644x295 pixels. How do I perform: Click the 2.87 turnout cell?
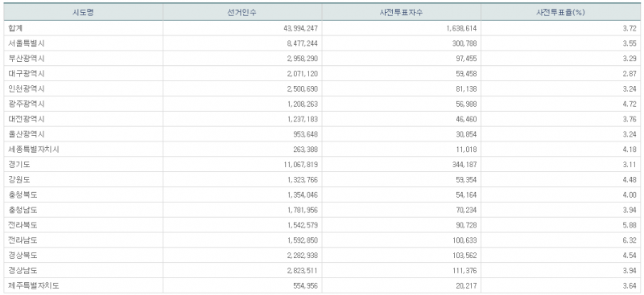[x=630, y=74]
